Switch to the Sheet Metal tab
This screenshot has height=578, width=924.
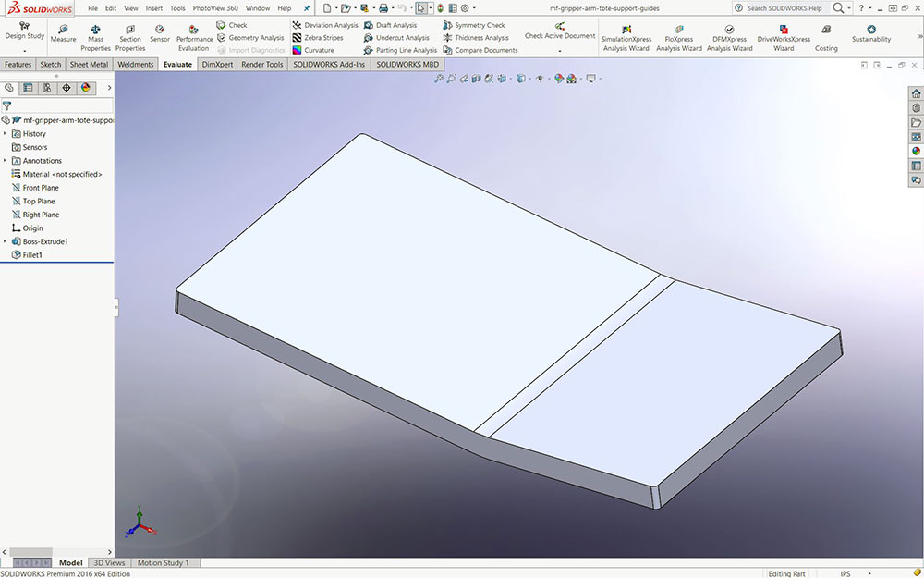tap(89, 65)
